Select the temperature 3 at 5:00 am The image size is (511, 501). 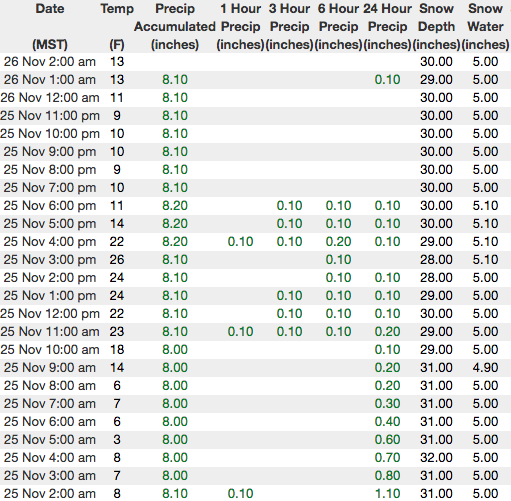tap(117, 440)
